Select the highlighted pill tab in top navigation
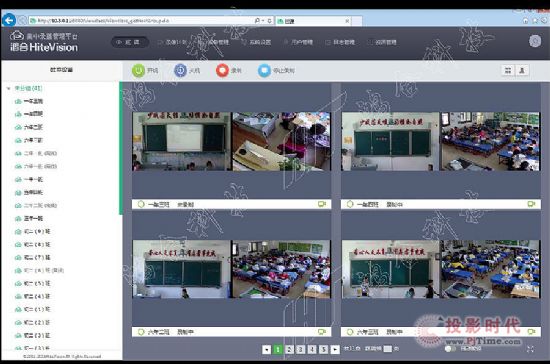550x364 pixels. [x=130, y=42]
